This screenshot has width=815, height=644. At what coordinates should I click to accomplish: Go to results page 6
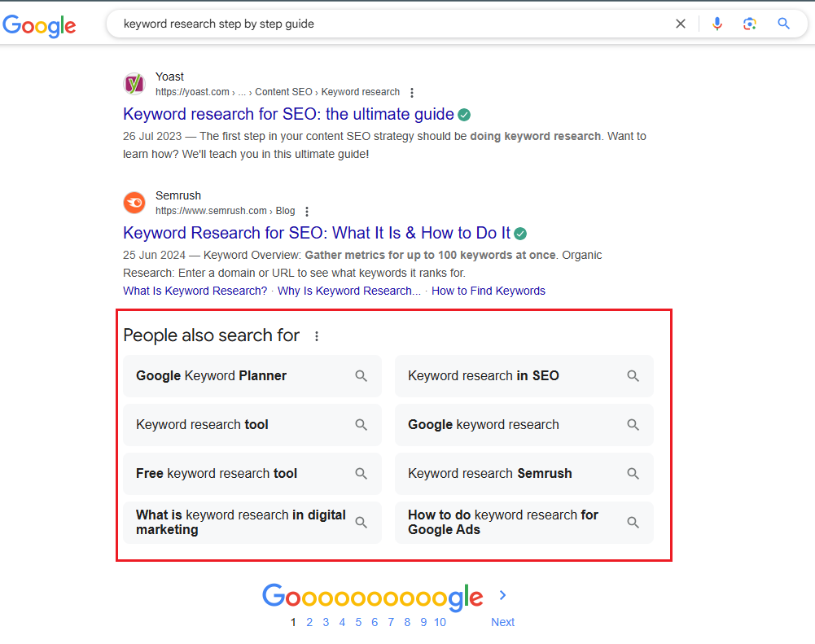pyautogui.click(x=375, y=622)
